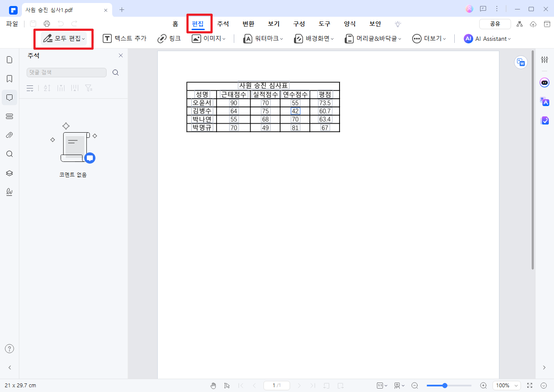The height and width of the screenshot is (392, 554).
Task: Click the convert to Word floating icon
Action: (521, 62)
